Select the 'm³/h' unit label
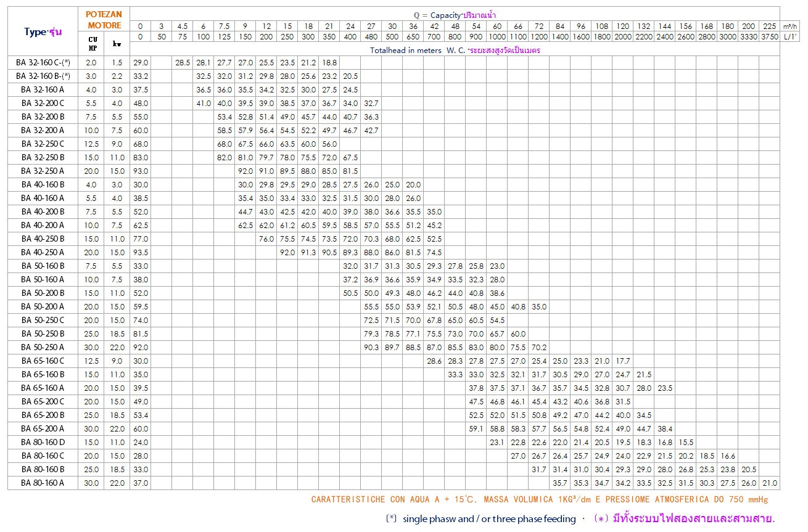This screenshot has height=532, width=808. [x=789, y=26]
